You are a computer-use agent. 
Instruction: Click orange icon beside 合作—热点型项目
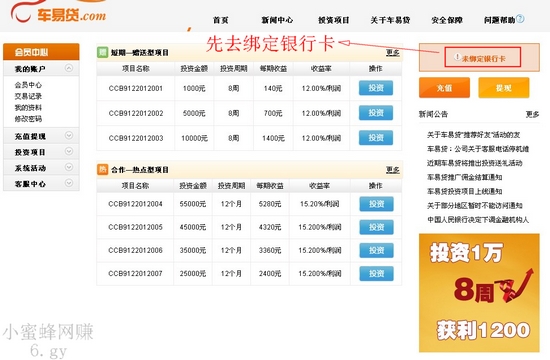102,169
